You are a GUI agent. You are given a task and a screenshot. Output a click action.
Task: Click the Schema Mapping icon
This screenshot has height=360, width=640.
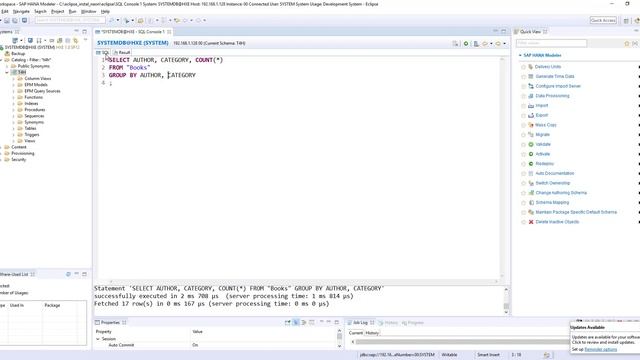[531, 202]
